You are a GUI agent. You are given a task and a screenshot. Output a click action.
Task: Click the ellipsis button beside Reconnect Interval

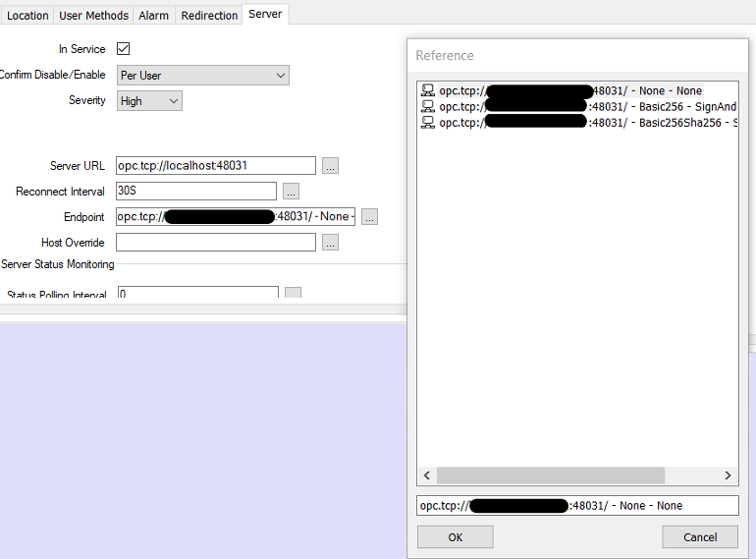coord(291,192)
